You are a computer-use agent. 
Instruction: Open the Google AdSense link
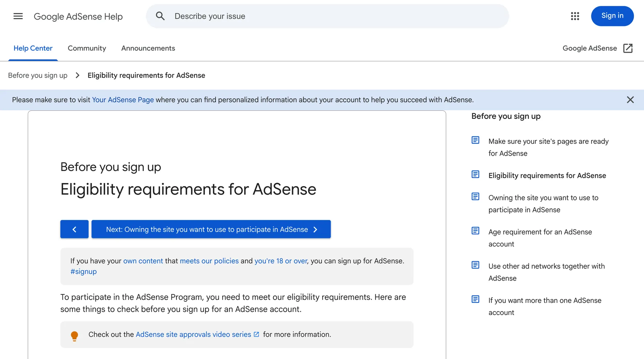(x=590, y=48)
